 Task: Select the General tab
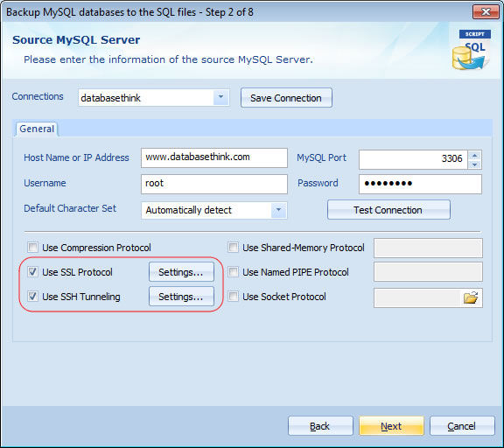pos(37,129)
